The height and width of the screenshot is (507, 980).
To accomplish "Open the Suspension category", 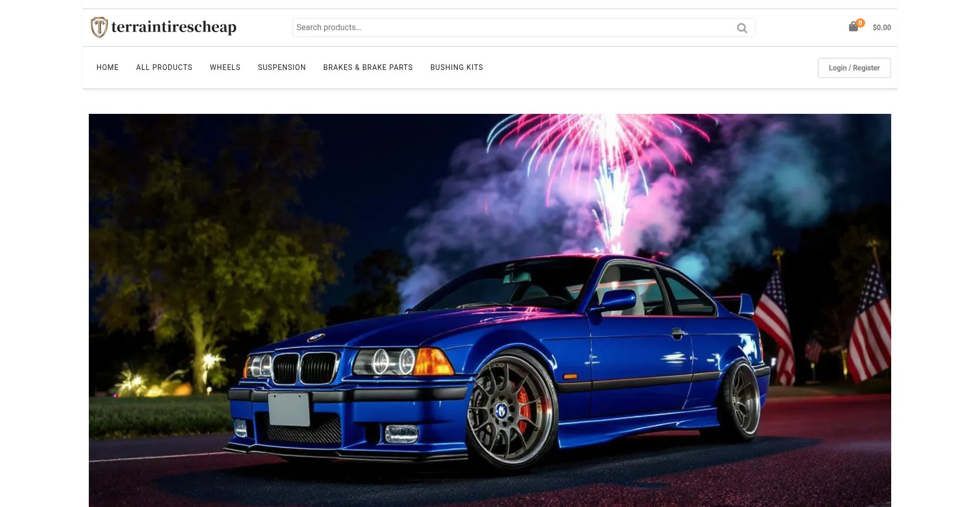I will (x=281, y=67).
